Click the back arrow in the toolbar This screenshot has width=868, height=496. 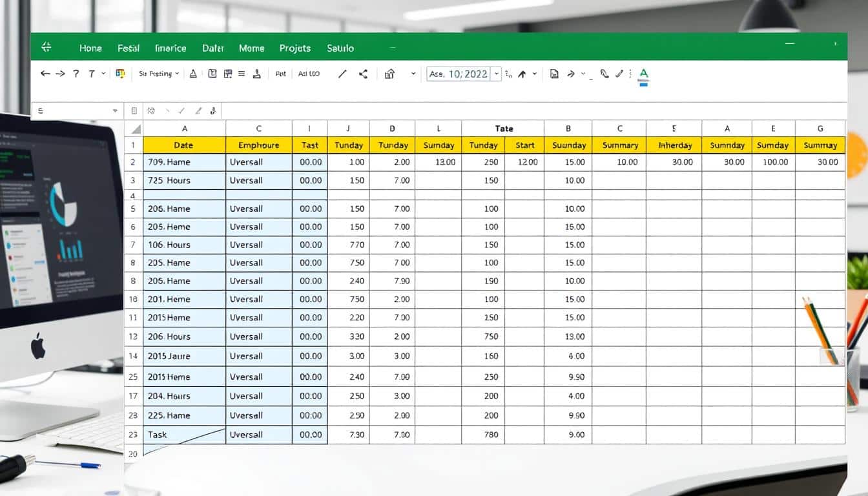tap(45, 74)
